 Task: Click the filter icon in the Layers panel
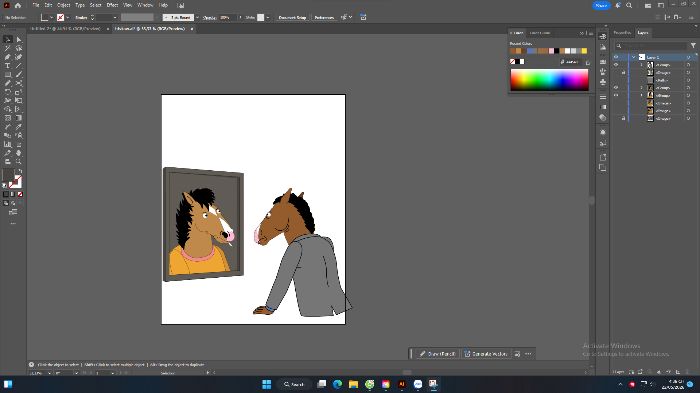point(693,46)
